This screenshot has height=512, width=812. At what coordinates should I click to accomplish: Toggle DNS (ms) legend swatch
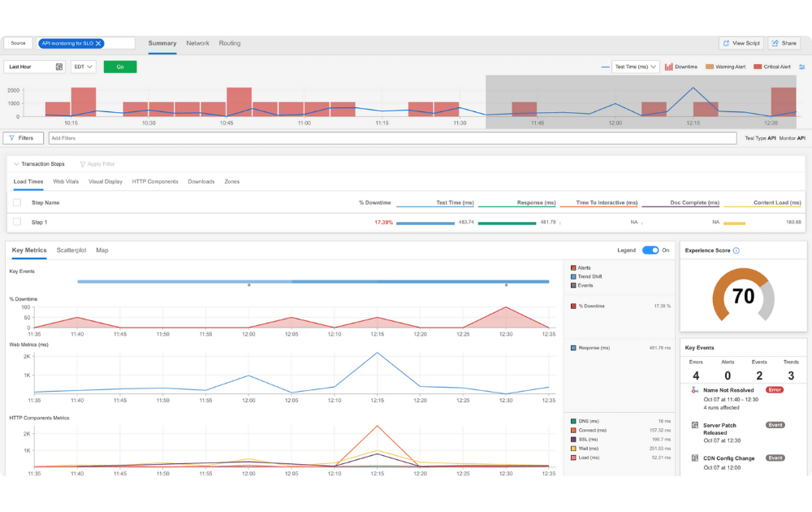[x=573, y=421]
